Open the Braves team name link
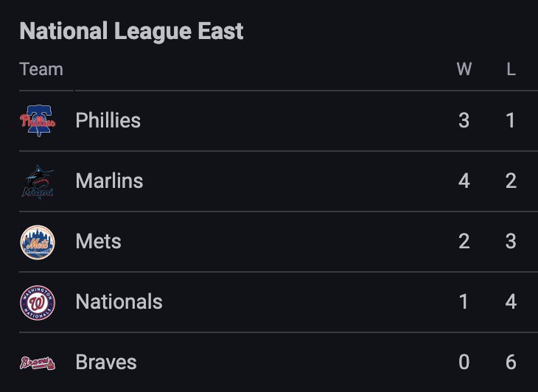This screenshot has width=538, height=392. point(106,363)
